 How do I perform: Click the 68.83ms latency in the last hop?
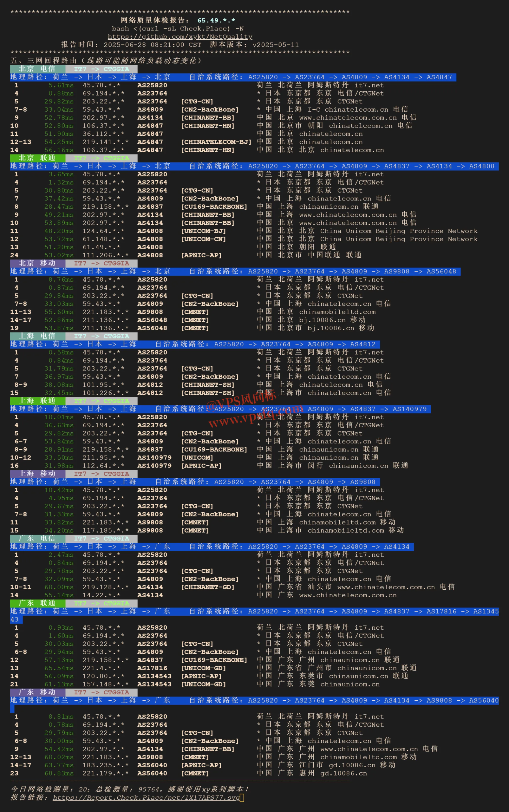[59, 773]
